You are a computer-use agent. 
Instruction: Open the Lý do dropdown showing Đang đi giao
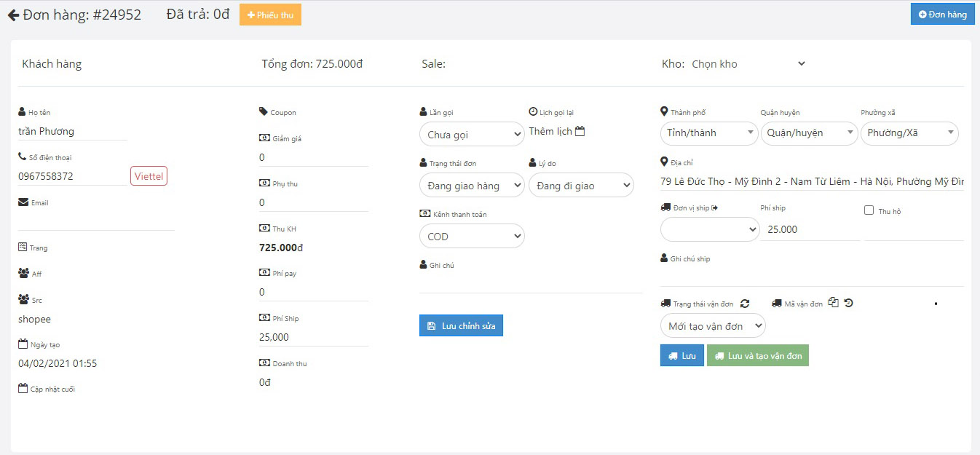tap(580, 186)
